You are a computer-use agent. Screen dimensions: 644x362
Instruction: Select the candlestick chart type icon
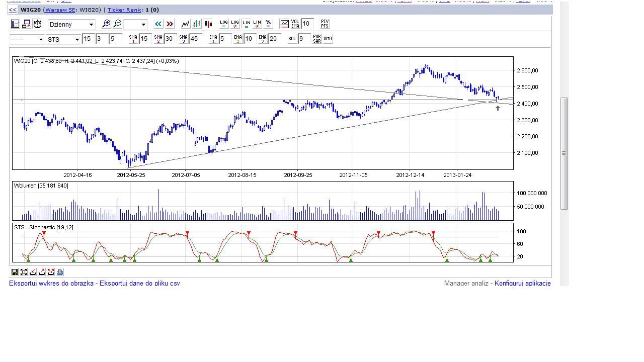pos(208,24)
